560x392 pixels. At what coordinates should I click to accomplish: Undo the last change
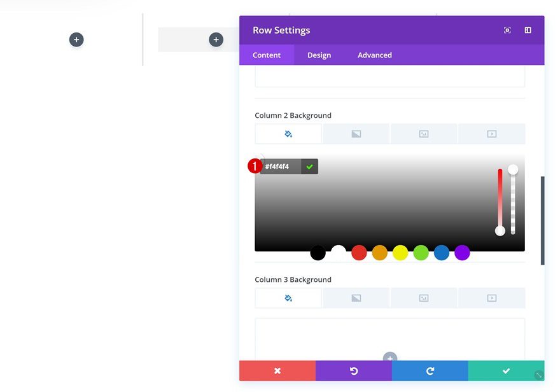[353, 370]
